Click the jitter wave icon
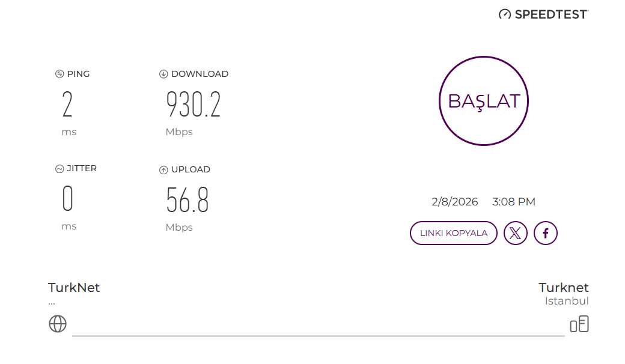This screenshot has height=364, width=625. (x=59, y=169)
